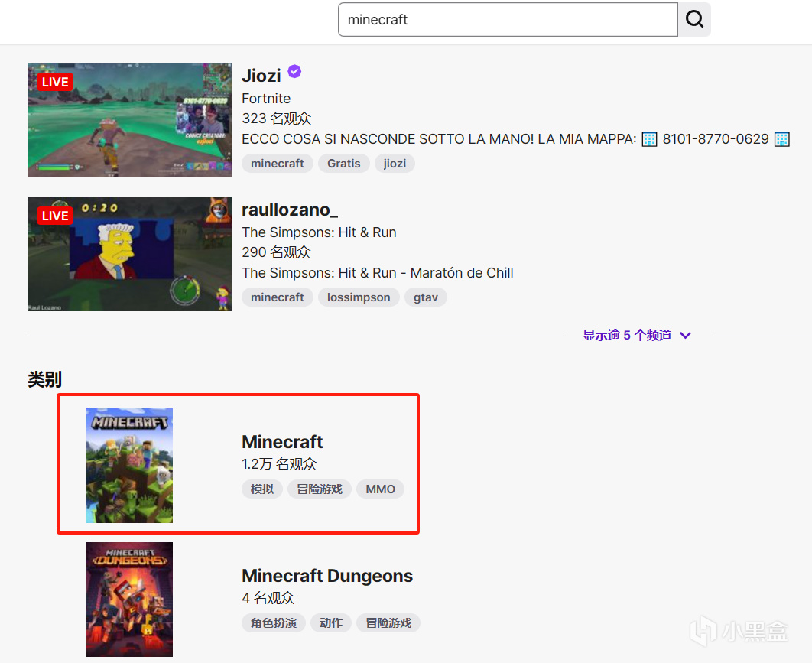The height and width of the screenshot is (663, 812).
Task: Click the search magnifier button
Action: (694, 20)
